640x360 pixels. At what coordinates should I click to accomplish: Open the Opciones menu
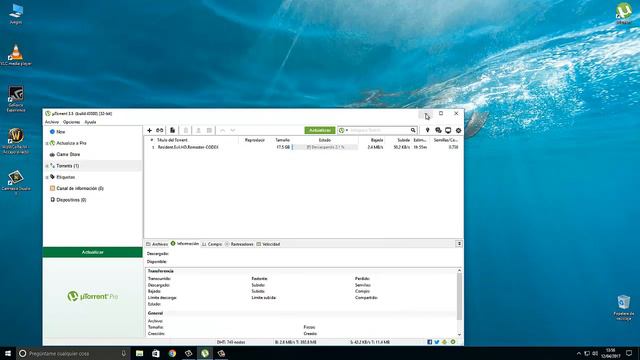click(x=71, y=122)
